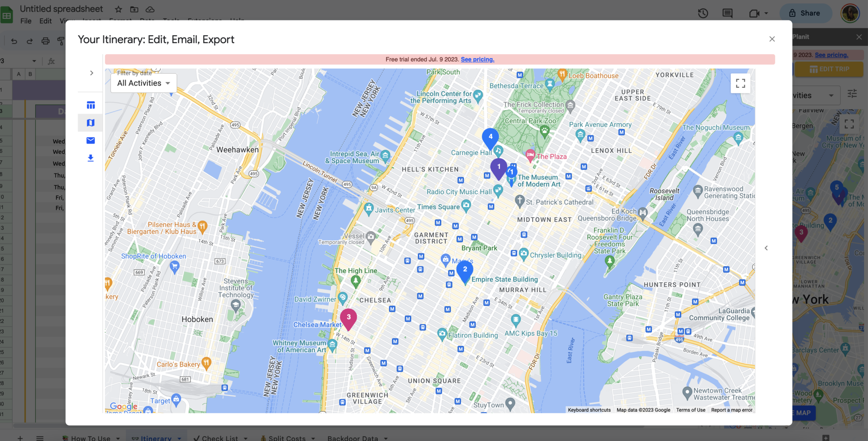Screen dimensions: 868x441
Task: Click The High Line park marker
Action: click(356, 281)
